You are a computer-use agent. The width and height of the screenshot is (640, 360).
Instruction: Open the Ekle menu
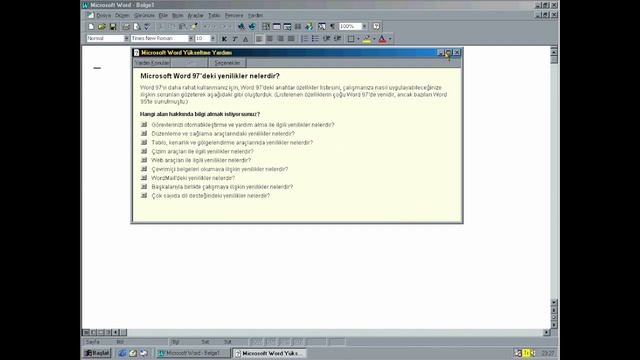coord(163,16)
